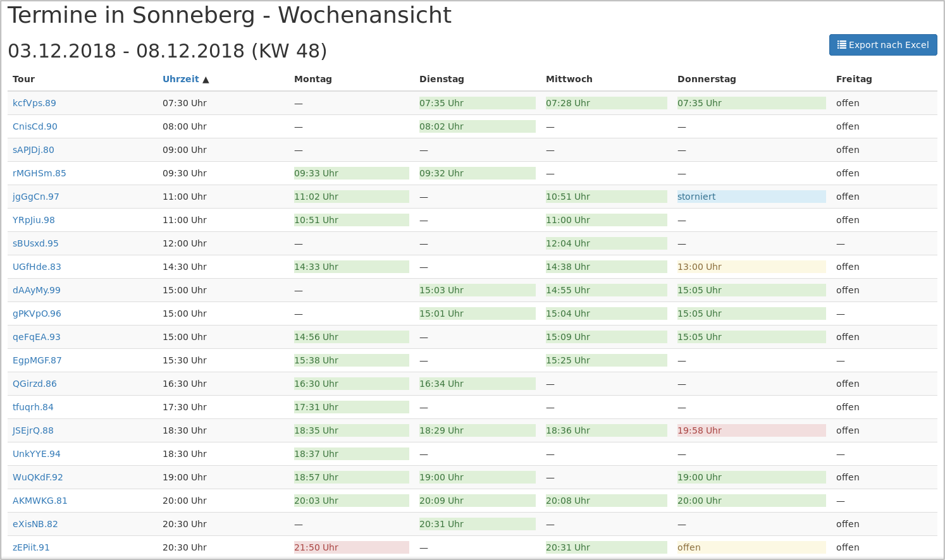Click the week heading 03.12.2018 - 08.12.2018
This screenshot has width=945, height=560.
coord(167,51)
